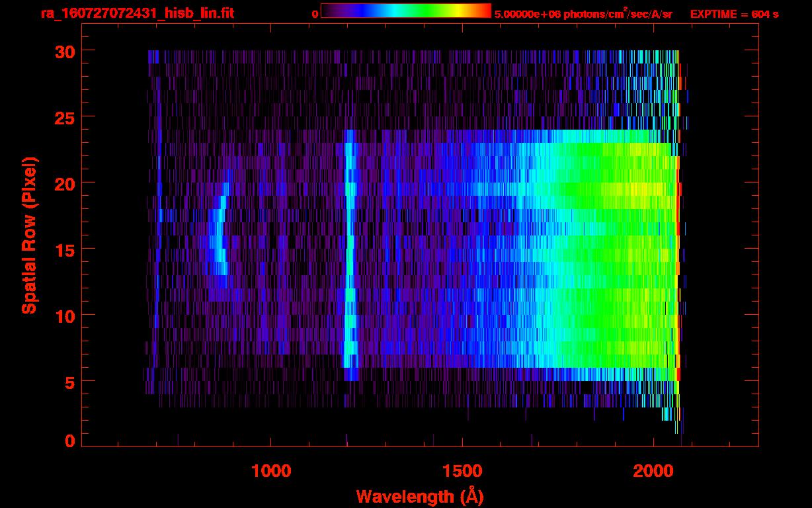
Task: Click the 1000 wavelength tick label
Action: [271, 471]
